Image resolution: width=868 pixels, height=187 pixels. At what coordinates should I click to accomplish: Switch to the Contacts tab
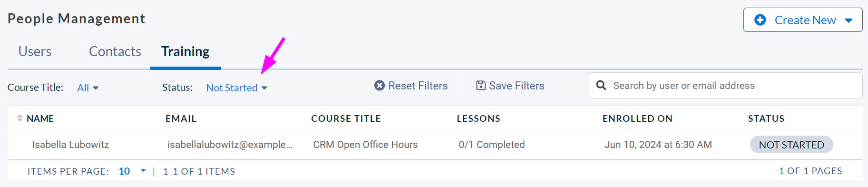(x=115, y=51)
